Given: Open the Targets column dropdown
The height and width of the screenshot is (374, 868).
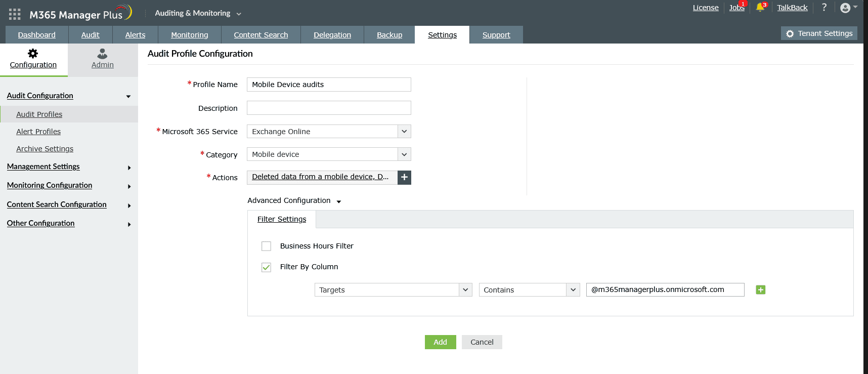Looking at the screenshot, I should pyautogui.click(x=394, y=289).
